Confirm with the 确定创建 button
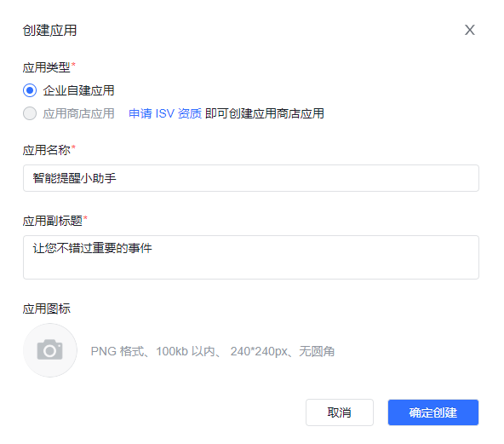504x444 pixels. click(x=433, y=412)
